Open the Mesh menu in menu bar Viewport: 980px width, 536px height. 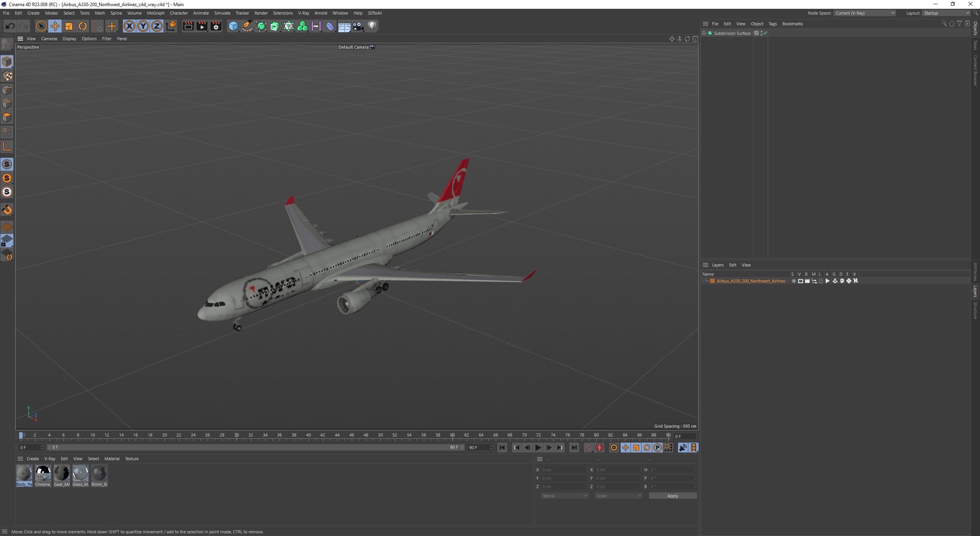(x=99, y=13)
